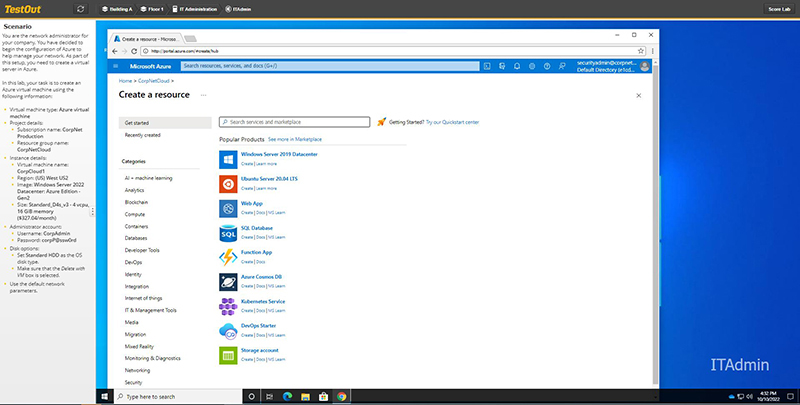Click Docs under Function App
800x405 pixels.
(261, 262)
